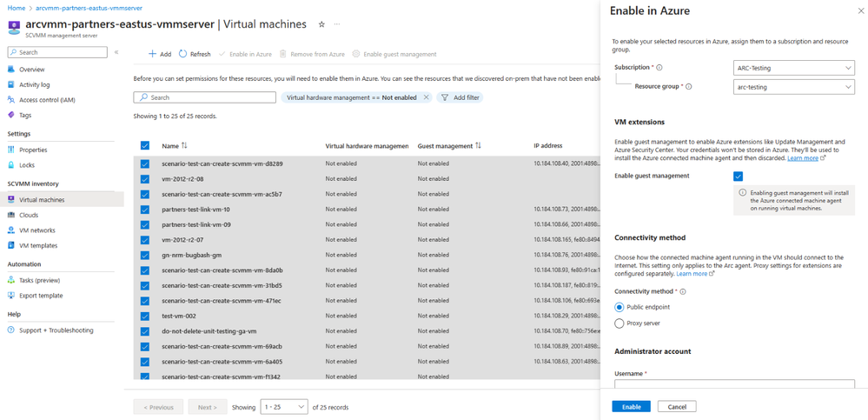Sort table by Name column
The image size is (868, 420).
click(x=175, y=146)
